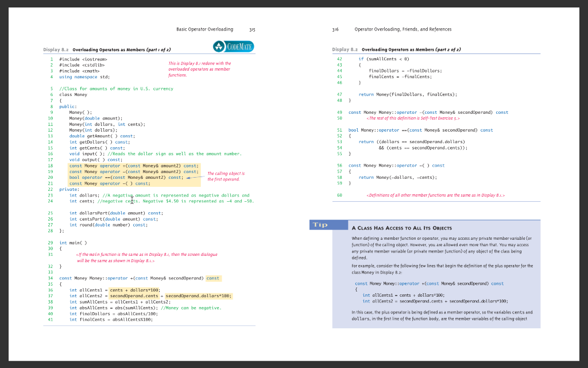The width and height of the screenshot is (588, 368).
Task: Click note 'The rest of this definition is Self-Test Exercise 5'
Action: click(x=413, y=118)
